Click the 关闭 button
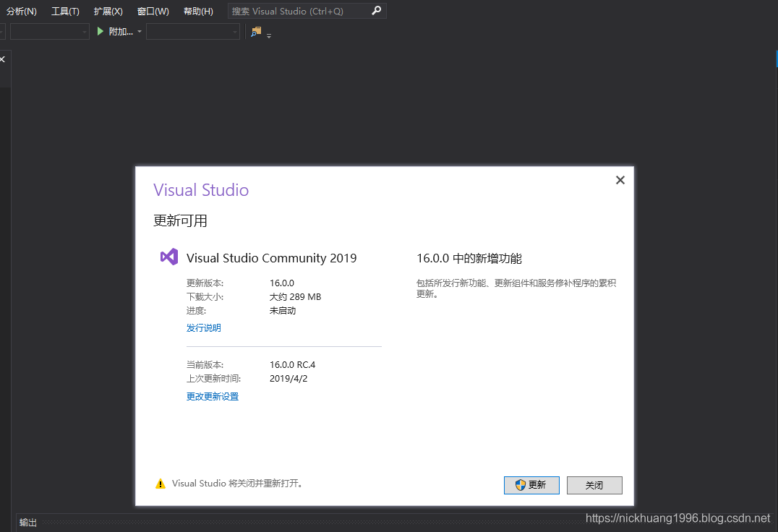 (x=594, y=485)
